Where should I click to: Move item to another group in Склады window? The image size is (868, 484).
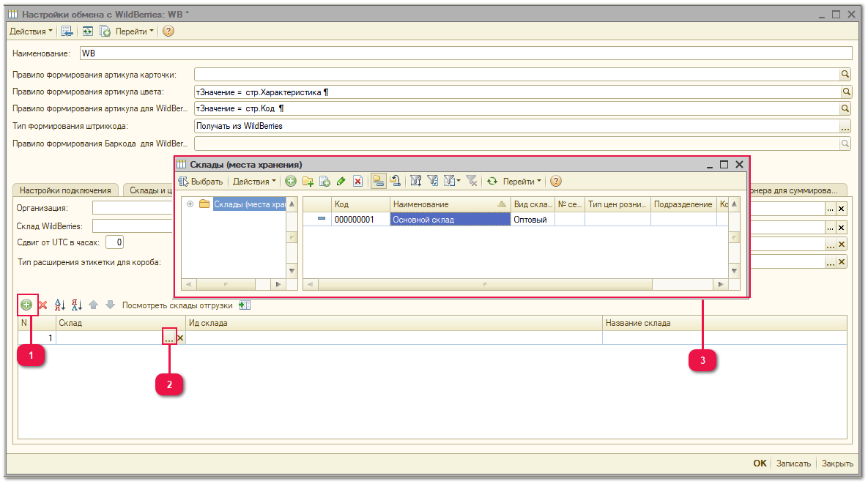coord(395,181)
